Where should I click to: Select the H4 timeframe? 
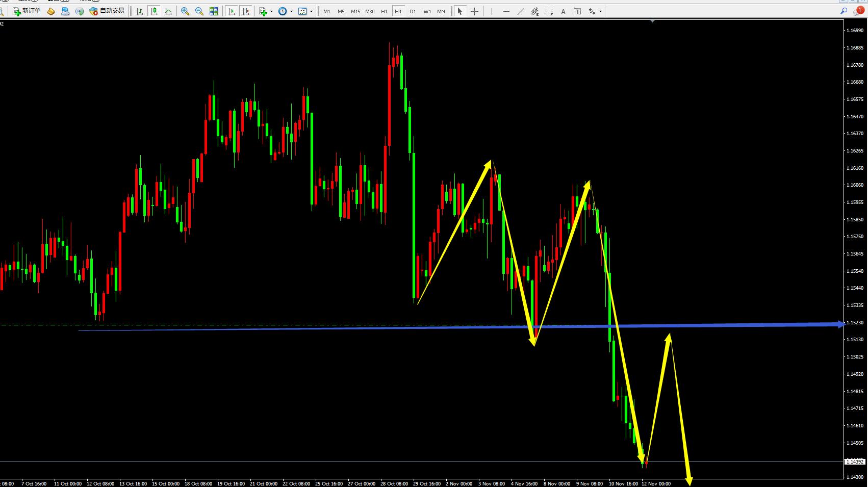pos(398,11)
